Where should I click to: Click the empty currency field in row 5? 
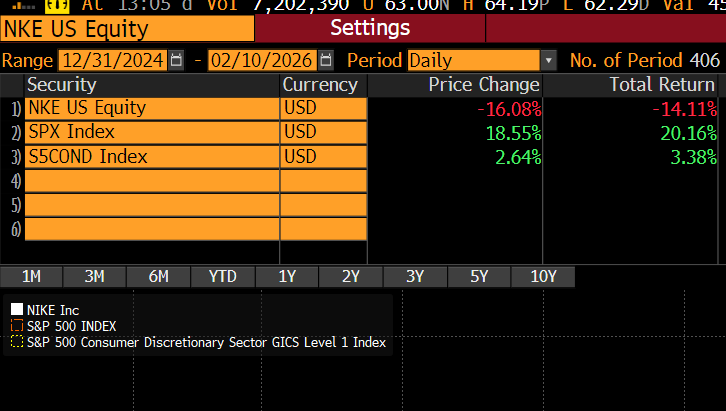[323, 205]
